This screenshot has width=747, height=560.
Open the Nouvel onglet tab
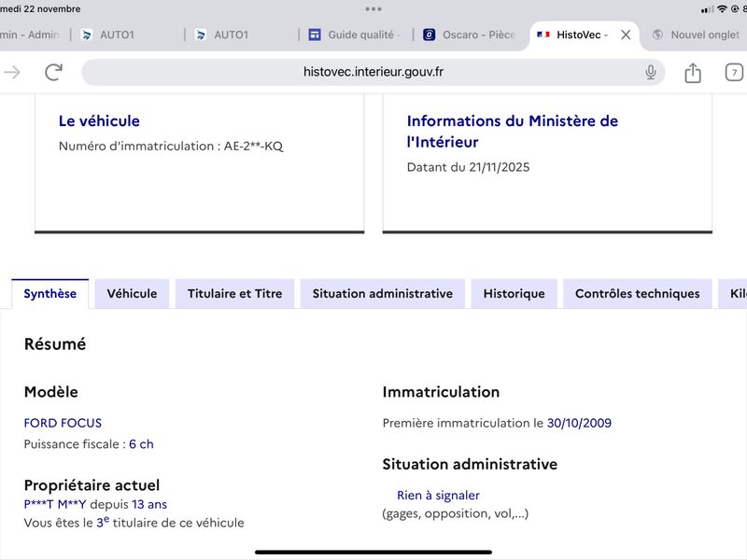point(696,35)
